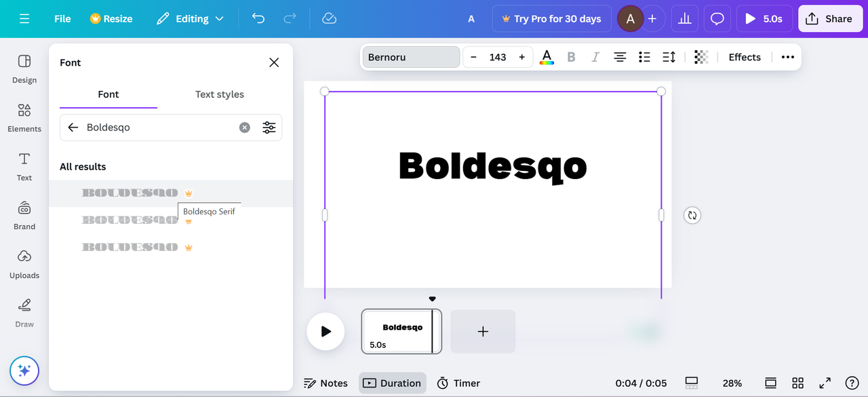Click Try Pro for 30 days
The height and width of the screenshot is (397, 868).
[x=551, y=19]
